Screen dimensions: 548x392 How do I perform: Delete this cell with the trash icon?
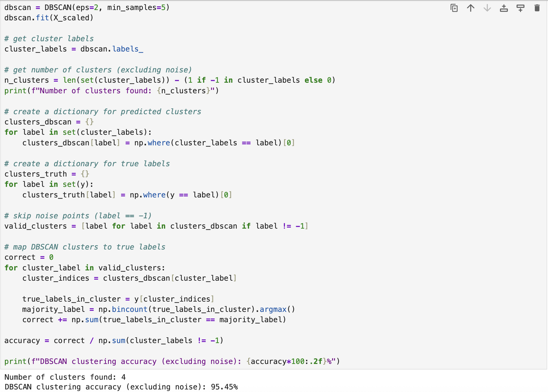pyautogui.click(x=537, y=8)
